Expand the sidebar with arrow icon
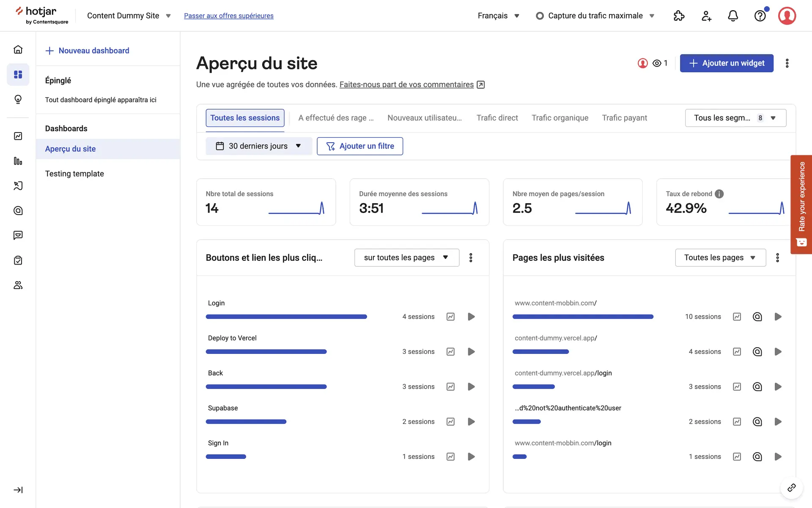Viewport: 812px width, 508px height. [x=18, y=490]
